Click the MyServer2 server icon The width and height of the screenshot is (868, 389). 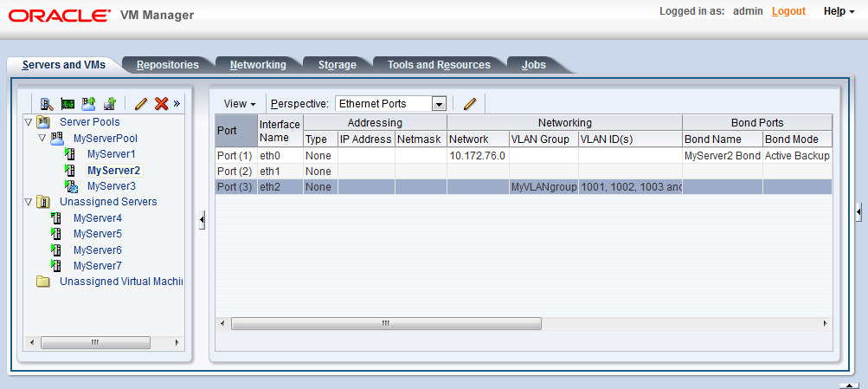click(70, 170)
